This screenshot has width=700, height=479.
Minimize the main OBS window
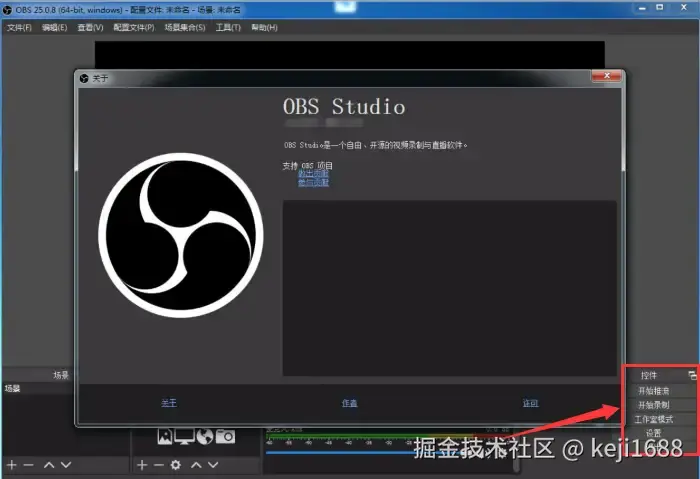642,8
